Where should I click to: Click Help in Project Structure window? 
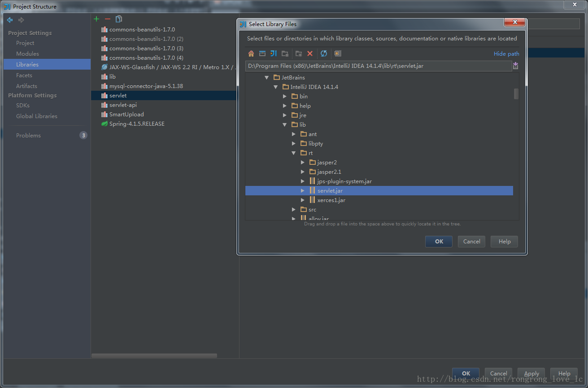[564, 374]
